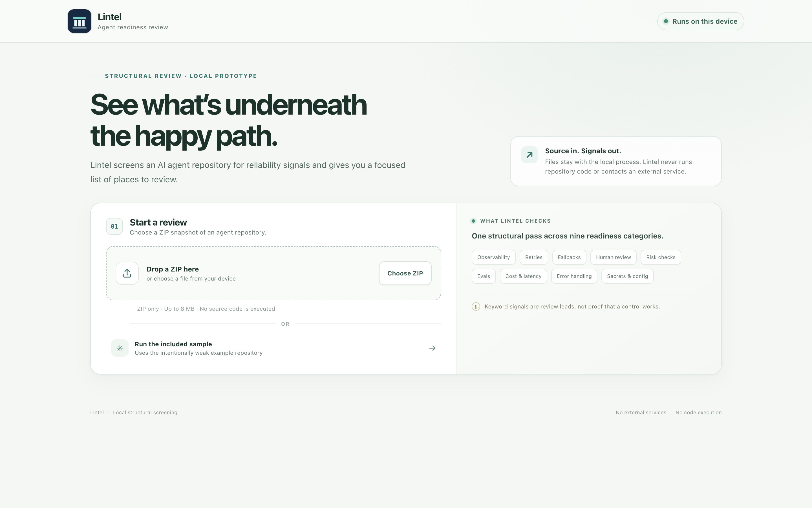Click the 01 step badge

click(x=114, y=226)
